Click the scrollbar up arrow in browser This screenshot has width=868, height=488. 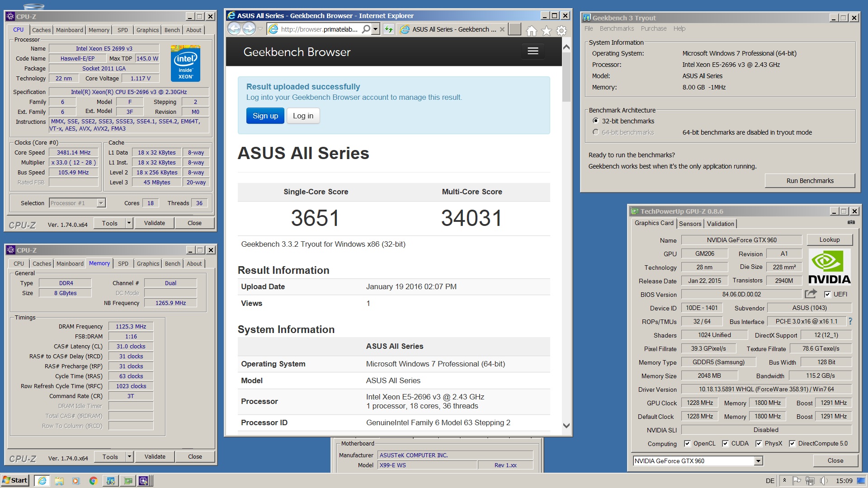pos(566,47)
